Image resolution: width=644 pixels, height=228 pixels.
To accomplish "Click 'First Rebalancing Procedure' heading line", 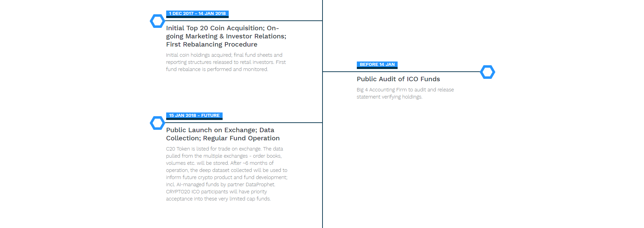I will point(212,44).
